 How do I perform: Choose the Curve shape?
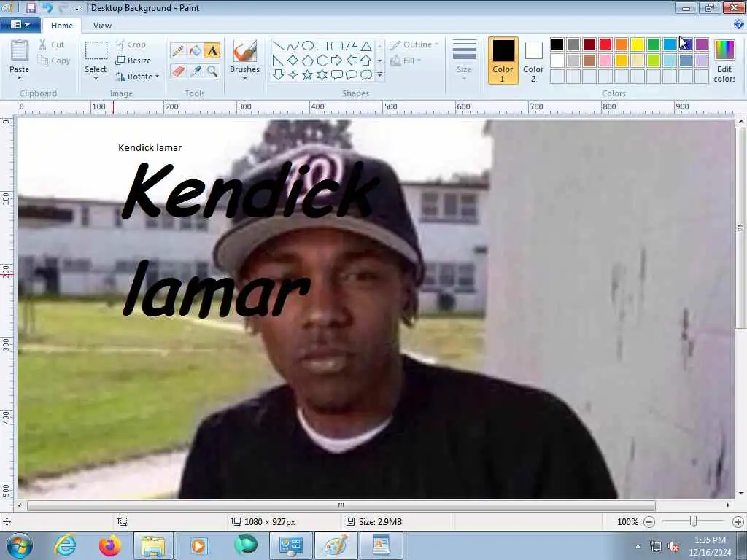click(x=293, y=46)
